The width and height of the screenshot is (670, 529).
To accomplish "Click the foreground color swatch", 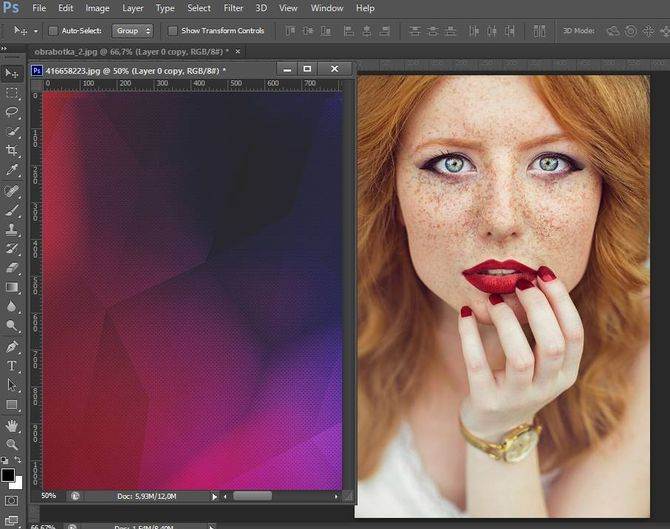I will click(8, 474).
